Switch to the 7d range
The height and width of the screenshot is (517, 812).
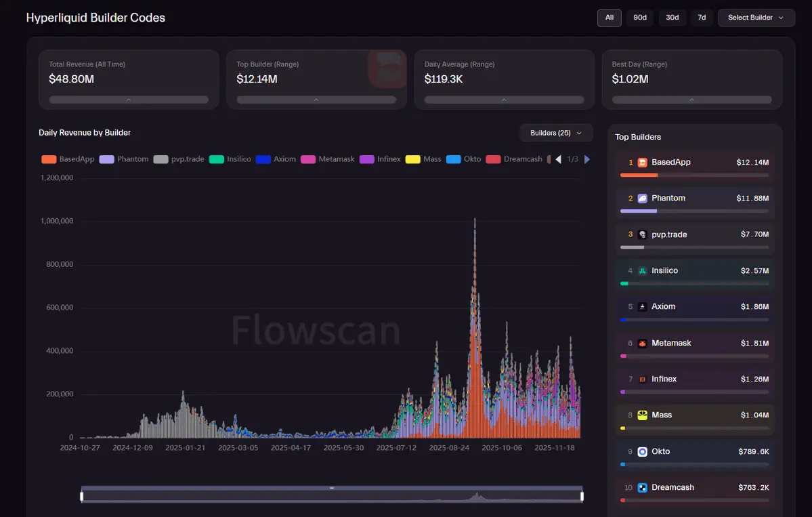click(x=702, y=18)
